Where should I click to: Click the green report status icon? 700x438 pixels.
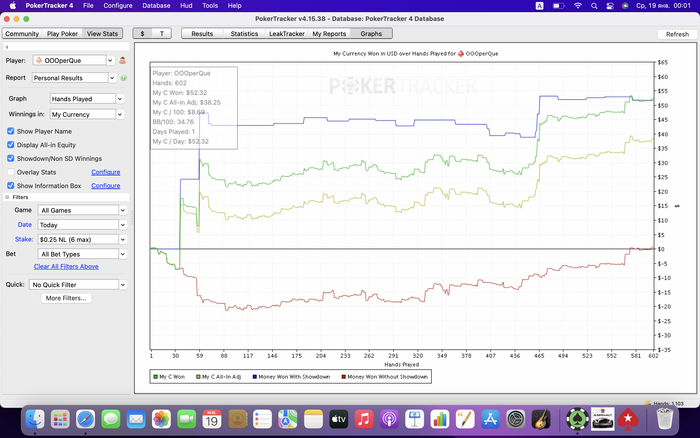[124, 78]
